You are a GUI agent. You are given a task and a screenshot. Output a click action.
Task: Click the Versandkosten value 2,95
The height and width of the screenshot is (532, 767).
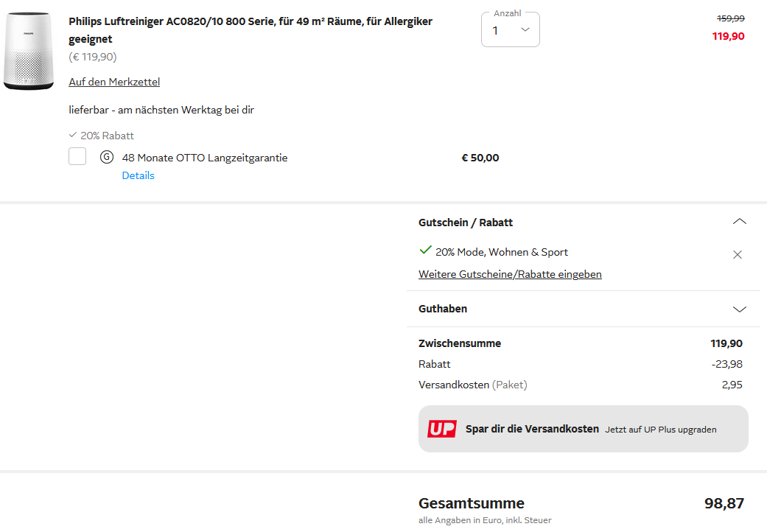732,385
